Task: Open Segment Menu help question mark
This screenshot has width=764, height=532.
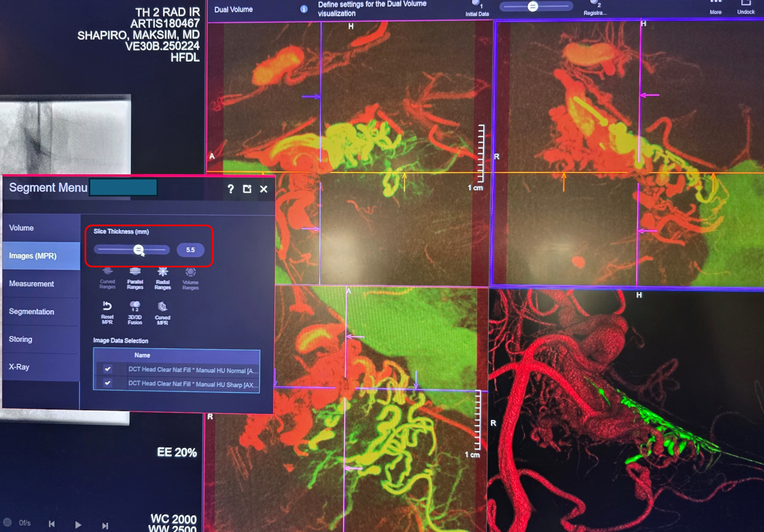Action: pos(230,189)
